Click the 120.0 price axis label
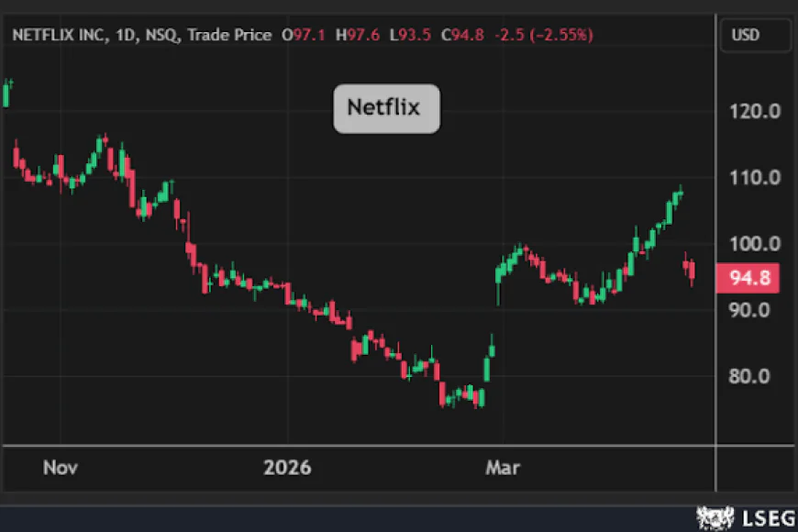798x532 pixels. point(756,111)
